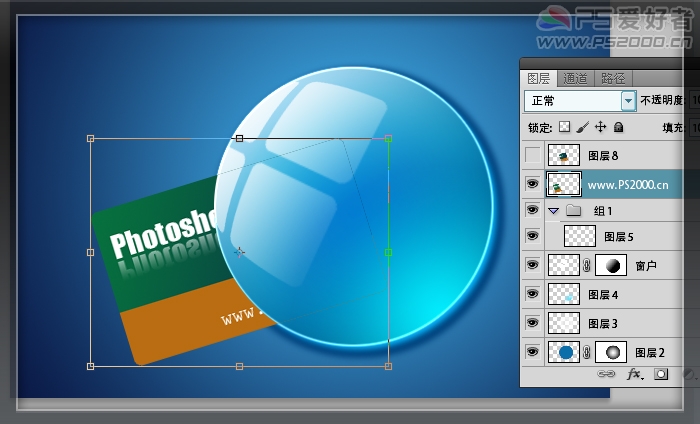Image resolution: width=700 pixels, height=424 pixels.
Task: Click the bottom-left transform handle
Action: click(x=91, y=366)
